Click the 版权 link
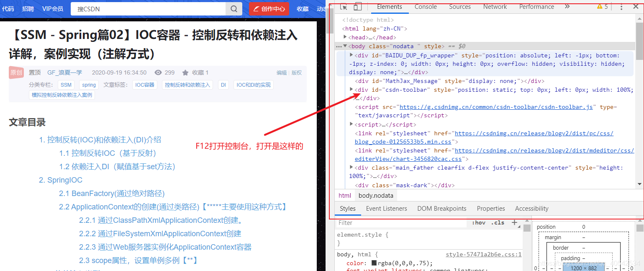Viewport: 644px width, 271px height. 297,72
